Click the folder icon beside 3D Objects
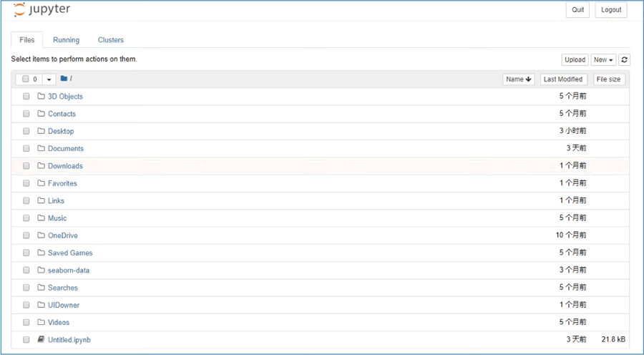Viewport: 644px width, 355px height. (41, 96)
